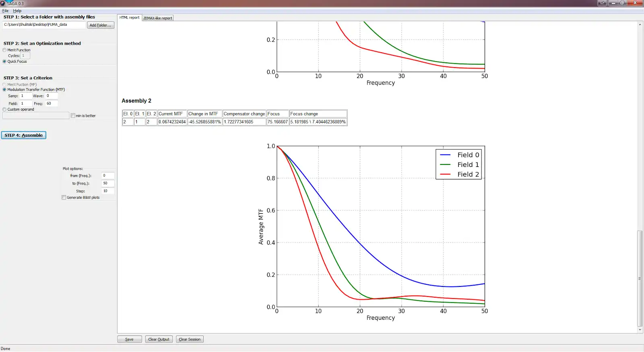Click the 'to (Freq.)' plot option field
Viewport: 644px width, 352px height.
(x=108, y=183)
